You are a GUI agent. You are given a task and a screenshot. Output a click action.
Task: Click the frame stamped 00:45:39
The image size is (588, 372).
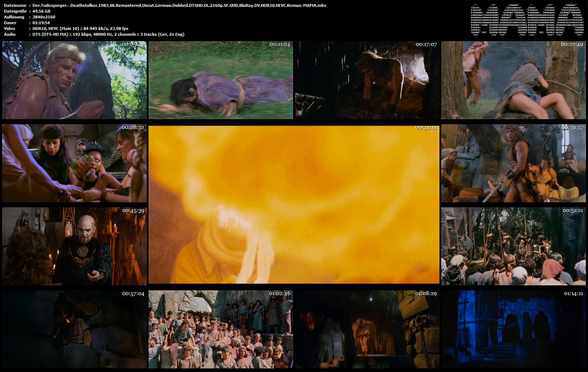(74, 246)
